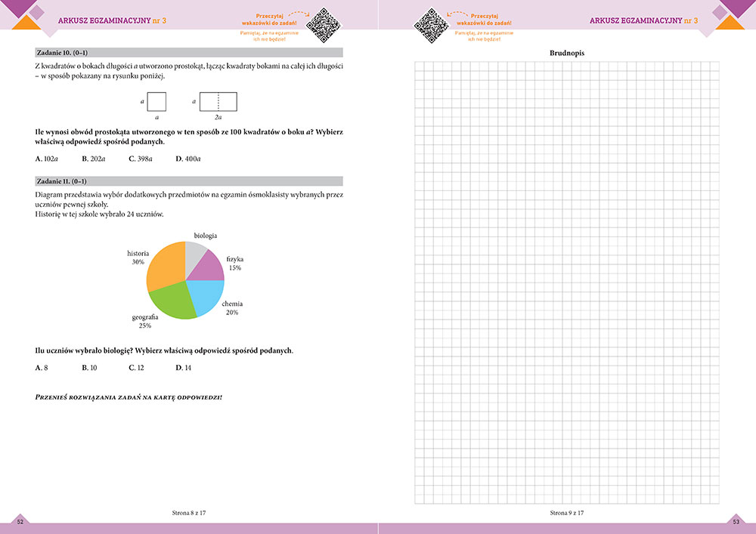
Task: Click the 'geografia 25%' chart label
Action: pos(145,322)
